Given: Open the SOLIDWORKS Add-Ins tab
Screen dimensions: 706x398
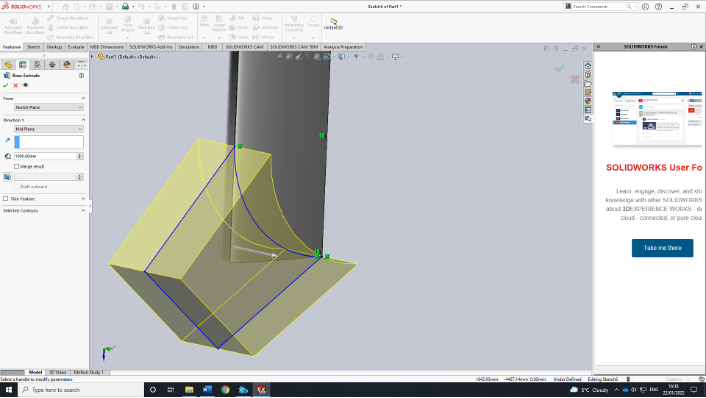Looking at the screenshot, I should (x=151, y=47).
